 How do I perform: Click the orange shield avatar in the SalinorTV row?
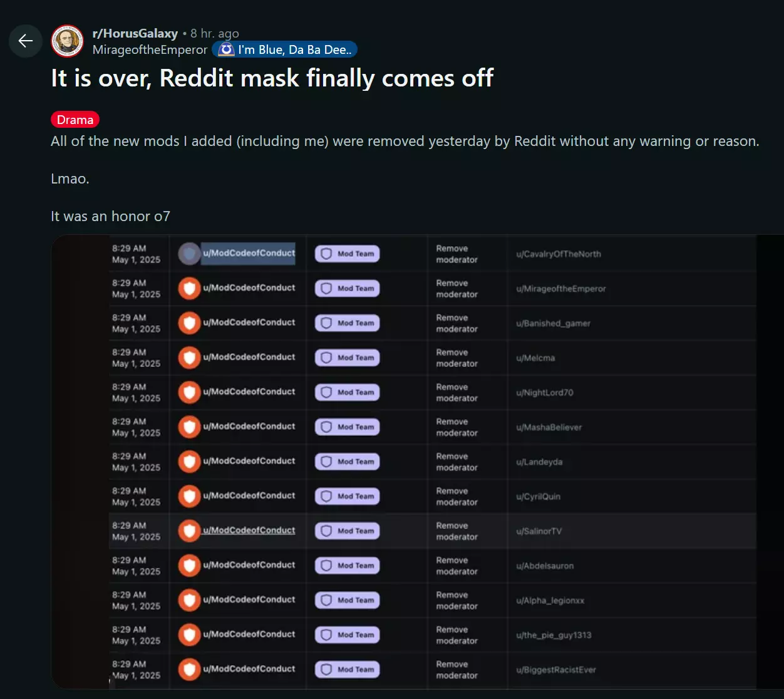coord(189,531)
